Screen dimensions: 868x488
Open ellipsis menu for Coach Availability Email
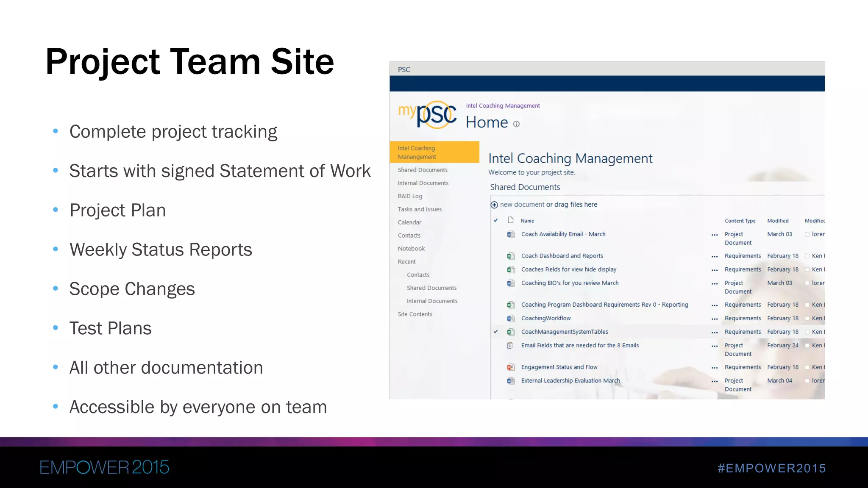coord(715,235)
